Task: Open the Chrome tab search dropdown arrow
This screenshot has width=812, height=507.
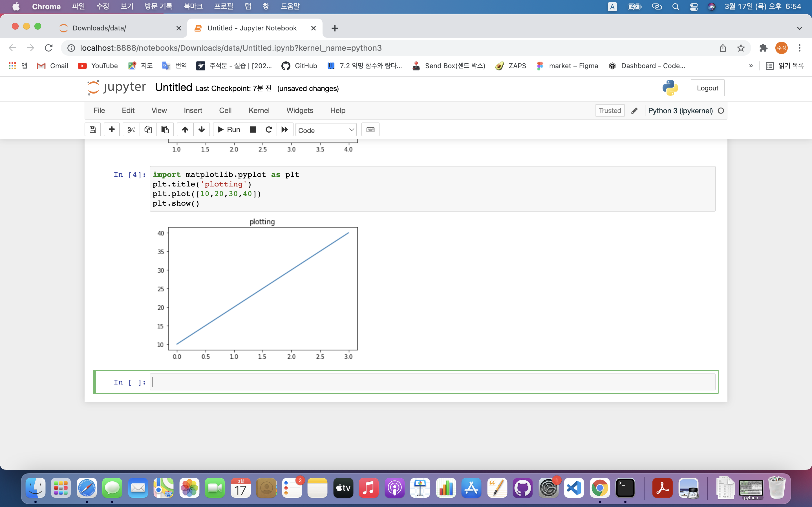Action: 799,28
